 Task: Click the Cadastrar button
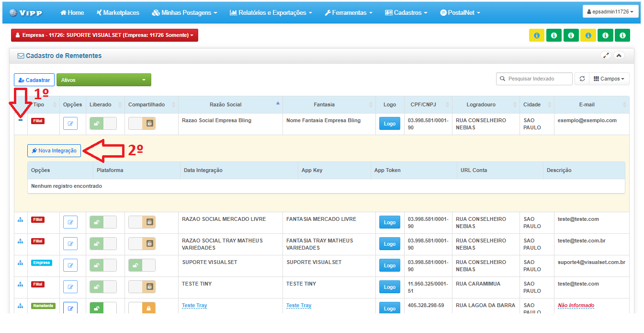point(34,80)
